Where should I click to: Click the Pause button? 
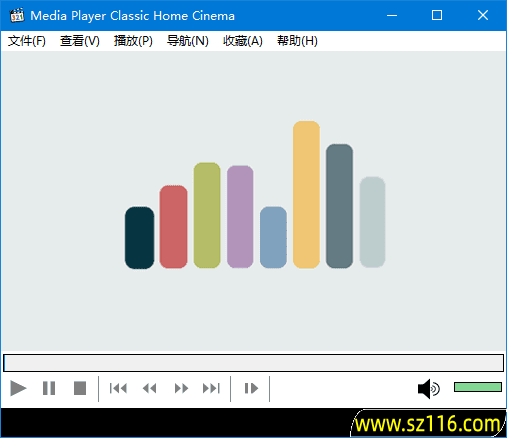coord(49,388)
